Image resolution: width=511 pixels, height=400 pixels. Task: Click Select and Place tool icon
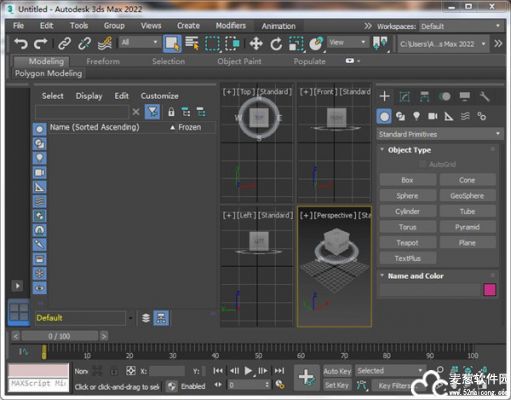point(316,44)
